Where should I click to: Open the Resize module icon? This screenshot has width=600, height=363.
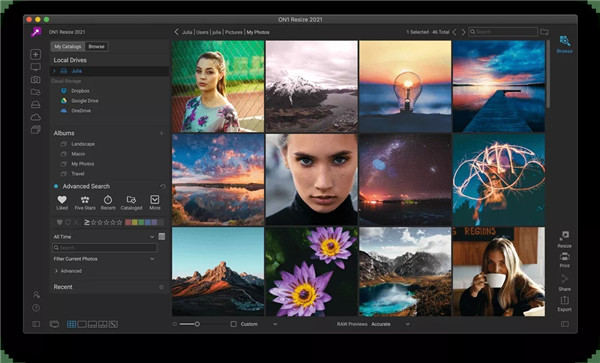[x=564, y=235]
